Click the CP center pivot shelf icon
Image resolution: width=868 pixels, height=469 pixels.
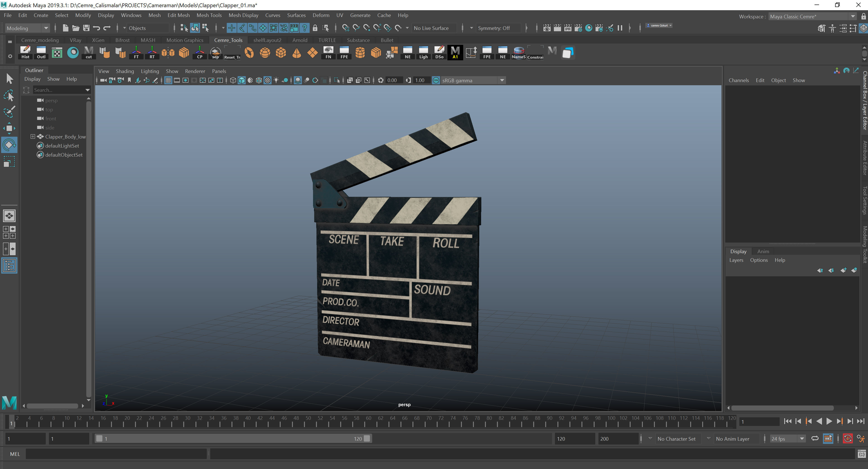pyautogui.click(x=200, y=53)
